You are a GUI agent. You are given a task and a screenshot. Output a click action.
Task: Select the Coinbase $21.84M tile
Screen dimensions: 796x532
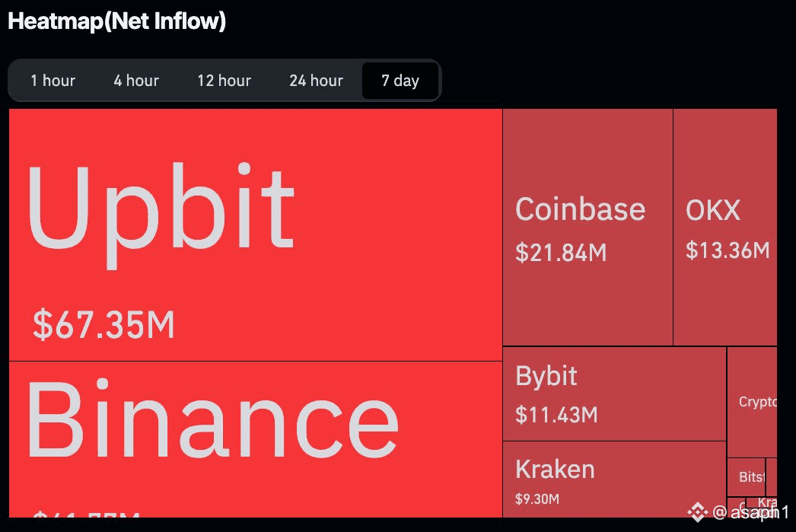coord(587,228)
